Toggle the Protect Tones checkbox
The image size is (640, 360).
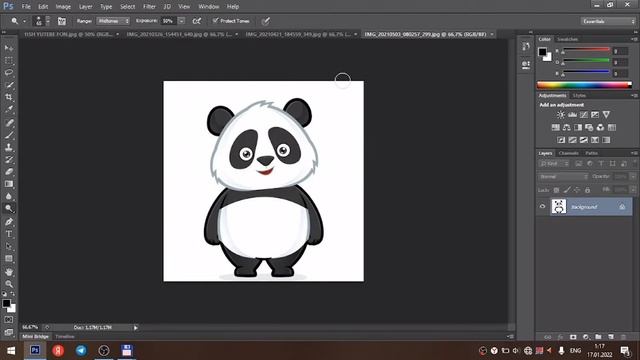click(215, 20)
